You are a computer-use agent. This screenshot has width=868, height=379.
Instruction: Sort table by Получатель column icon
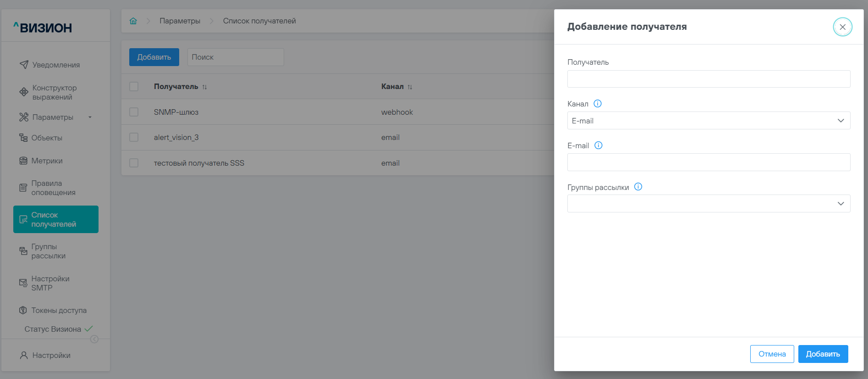coord(205,87)
